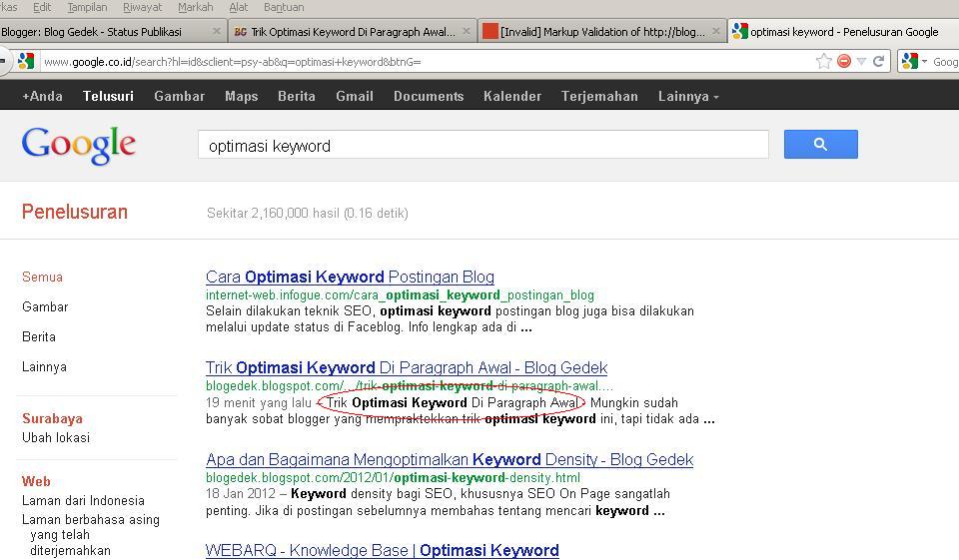Screen dimensions: 959x560
Task: Open the address bar history dropdown arrow
Action: [862, 61]
